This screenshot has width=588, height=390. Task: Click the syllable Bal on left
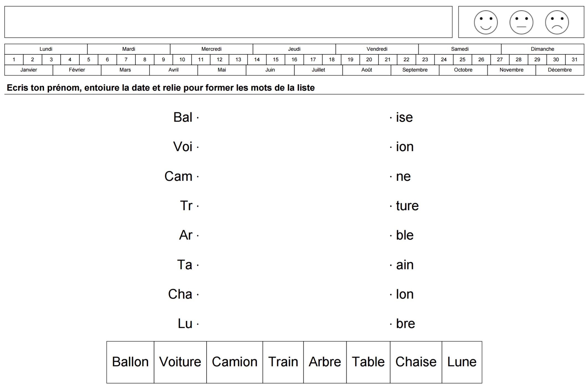(x=183, y=117)
